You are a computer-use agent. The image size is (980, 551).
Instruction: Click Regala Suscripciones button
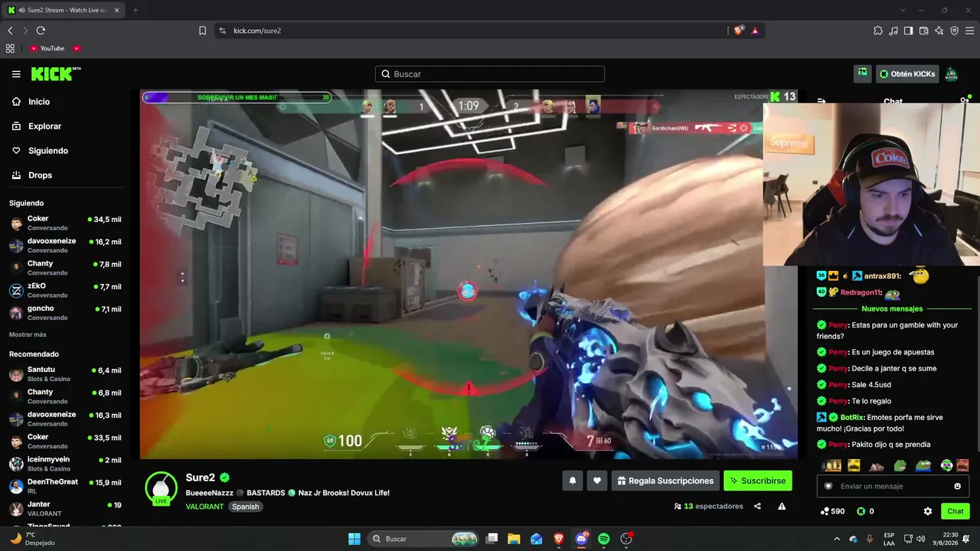(x=665, y=481)
